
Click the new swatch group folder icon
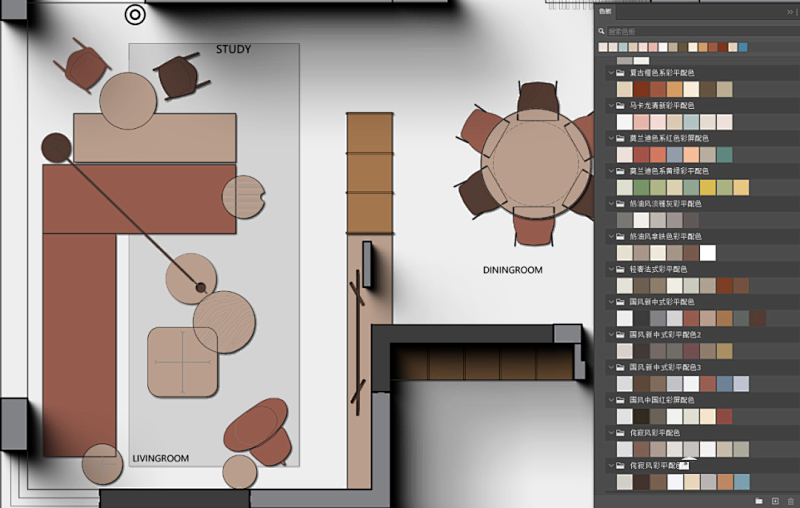click(x=759, y=499)
